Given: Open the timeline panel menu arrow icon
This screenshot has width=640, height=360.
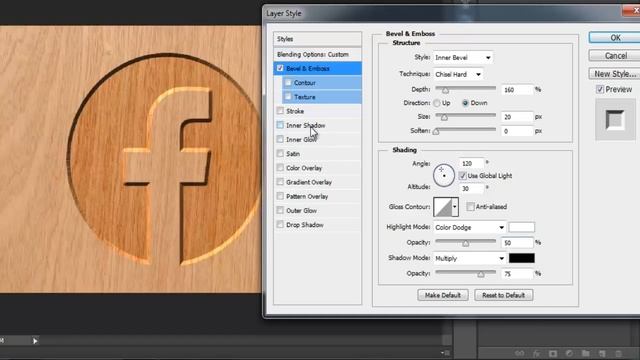Looking at the screenshot, I should pyautogui.click(x=445, y=353).
